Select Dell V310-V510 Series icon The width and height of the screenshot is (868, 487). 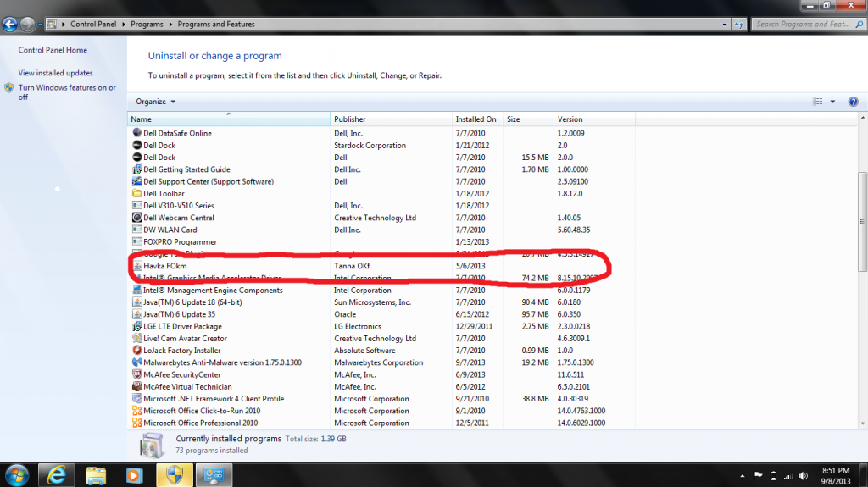pos(136,205)
